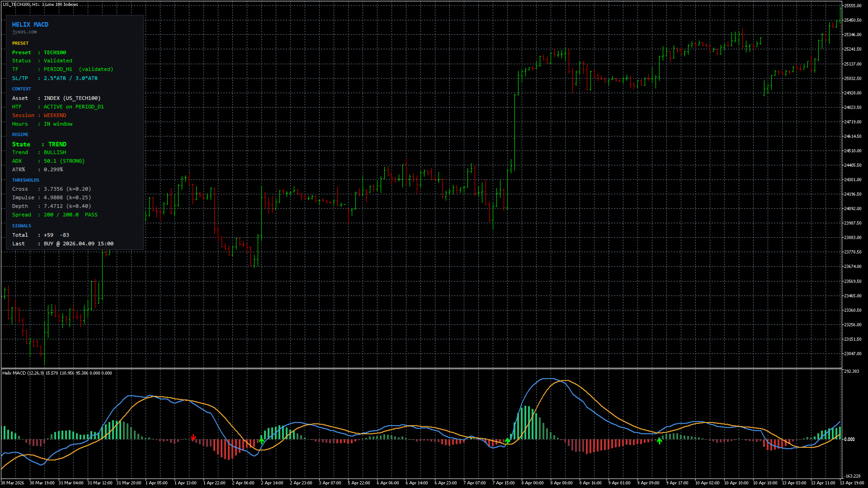Click green buy arrow near 9 Apr 17:00
868x488 pixels.
(659, 441)
